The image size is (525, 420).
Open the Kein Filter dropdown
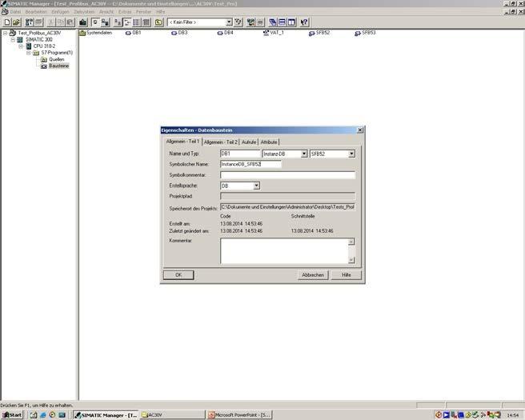pos(229,22)
